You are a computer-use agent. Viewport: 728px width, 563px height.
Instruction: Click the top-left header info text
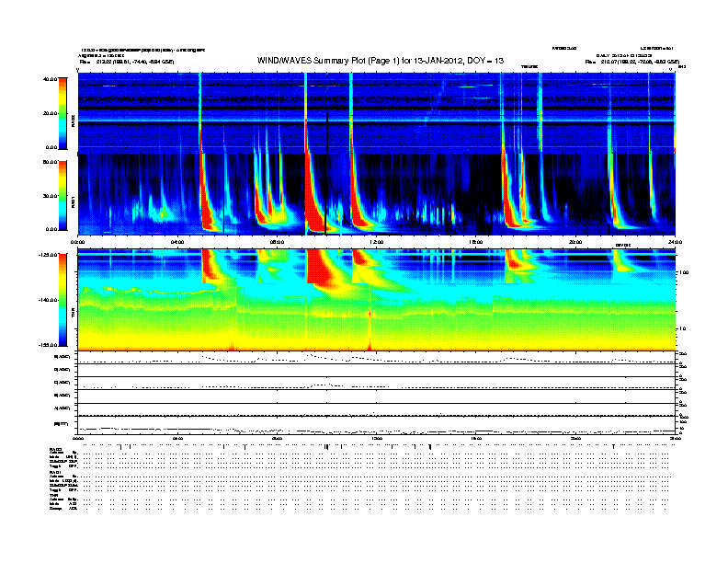[x=142, y=56]
